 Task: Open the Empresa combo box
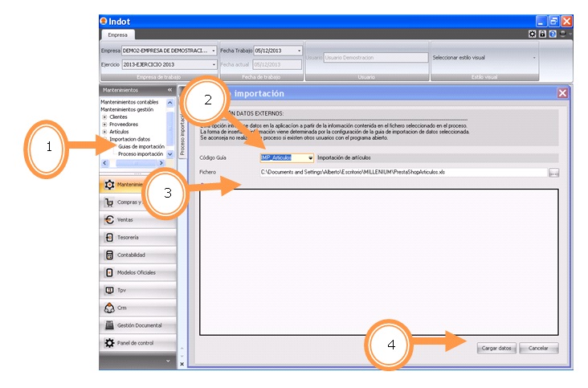click(x=213, y=51)
